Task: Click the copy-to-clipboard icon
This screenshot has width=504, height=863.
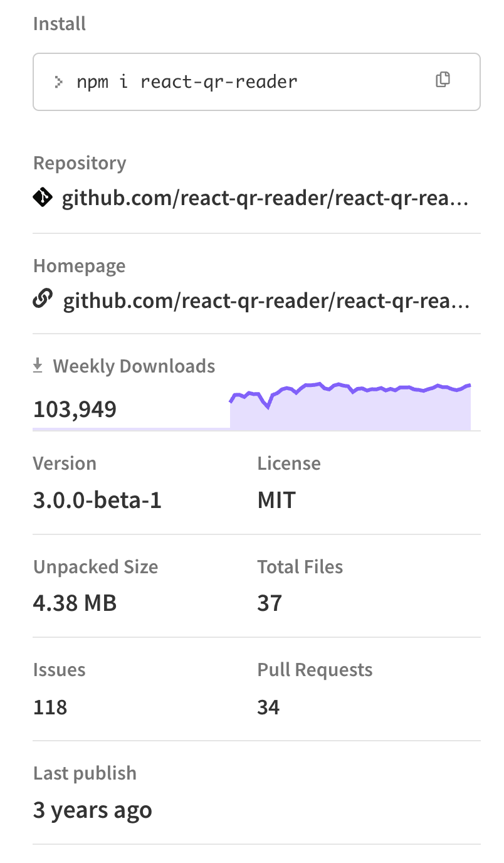Action: coord(444,80)
